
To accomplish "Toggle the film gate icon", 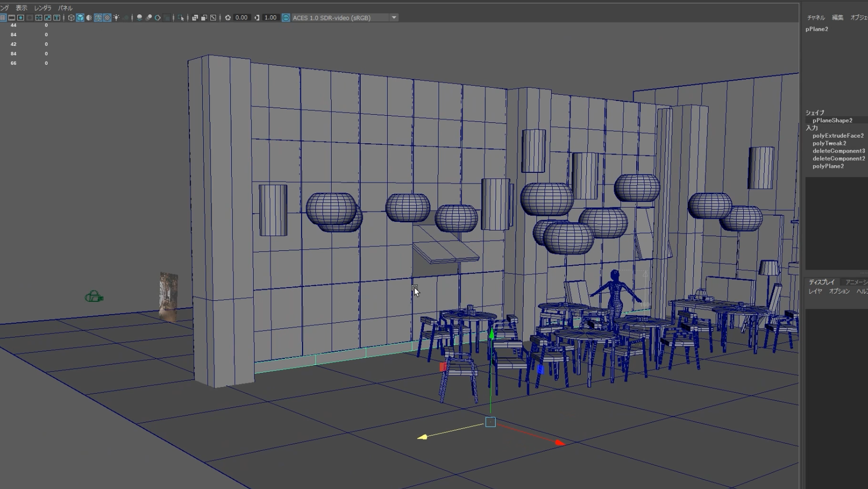I will (11, 18).
